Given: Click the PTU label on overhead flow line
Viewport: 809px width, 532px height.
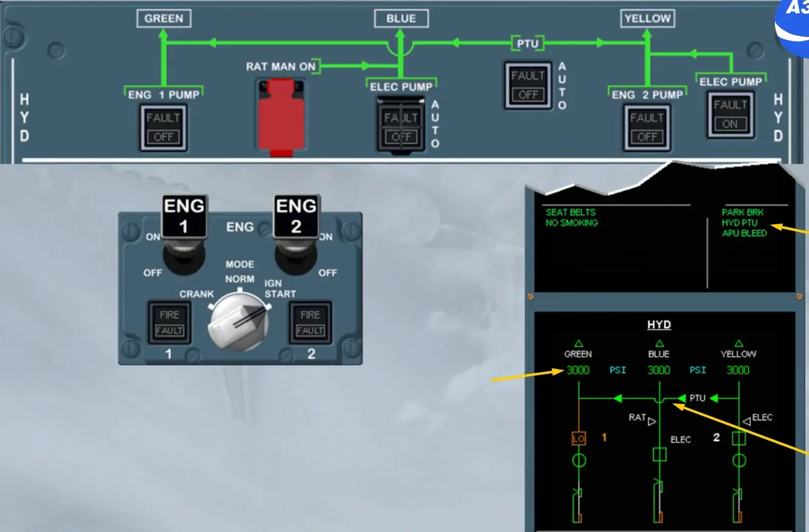Looking at the screenshot, I should 527,44.
